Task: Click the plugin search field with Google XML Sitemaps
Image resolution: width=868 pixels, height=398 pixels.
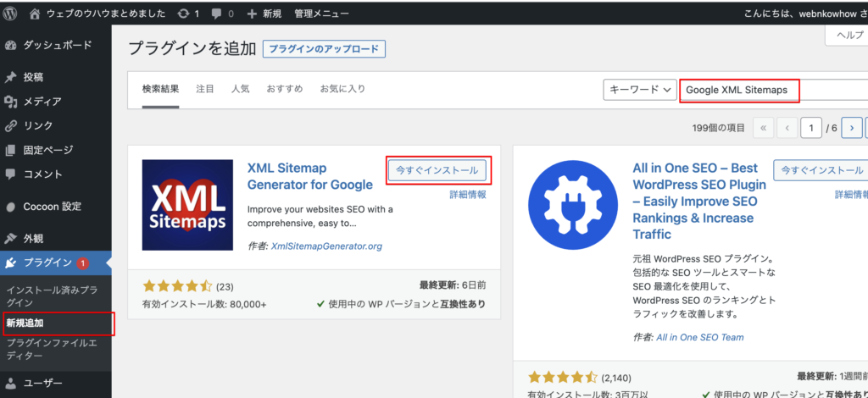Action: tap(774, 90)
